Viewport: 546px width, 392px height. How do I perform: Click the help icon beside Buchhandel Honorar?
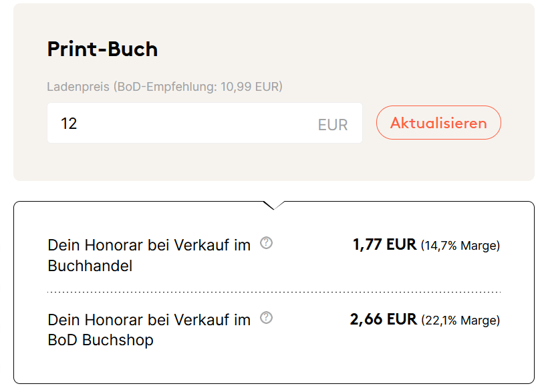coord(267,243)
